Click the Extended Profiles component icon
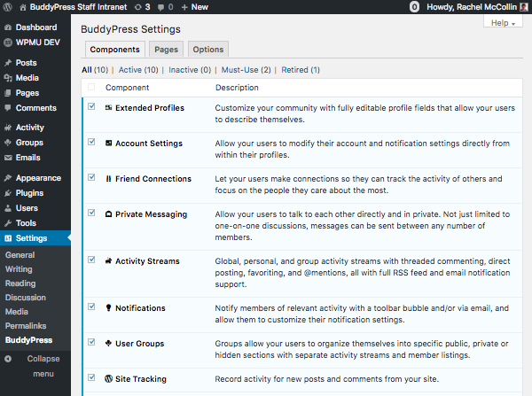The image size is (532, 396). (x=108, y=107)
